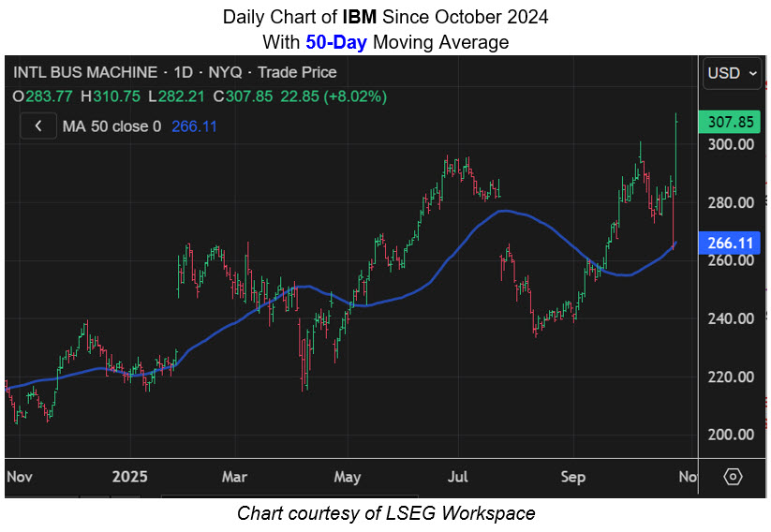Open the USD currency dropdown
The height and width of the screenshot is (532, 771).
click(733, 73)
